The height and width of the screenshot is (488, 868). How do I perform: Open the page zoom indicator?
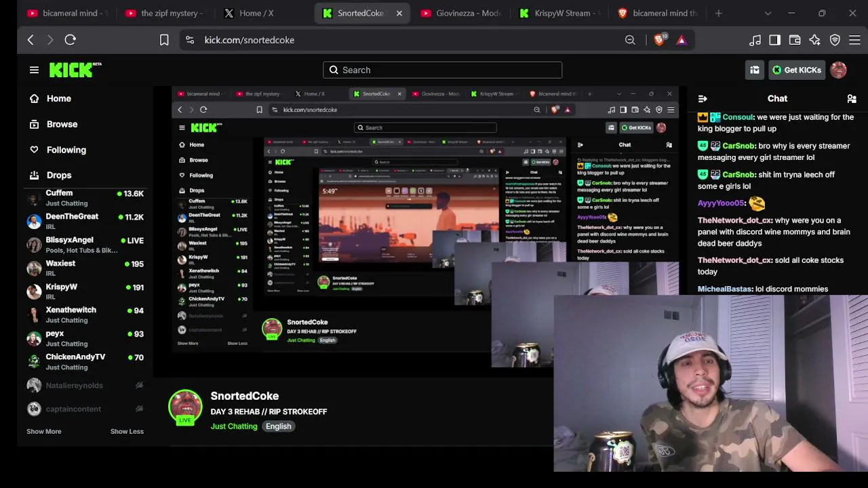[x=630, y=40]
